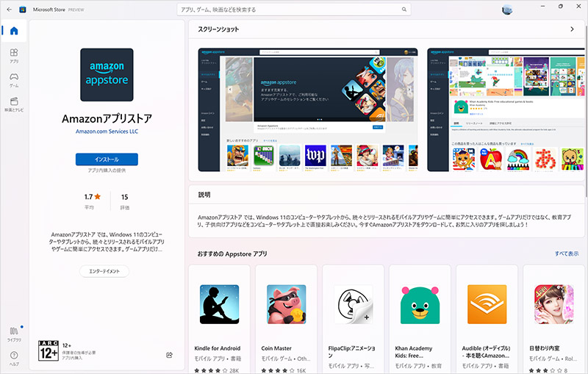Viewport: 588px width, 374px height.
Task: Click the search magnifier icon
Action: [x=404, y=10]
